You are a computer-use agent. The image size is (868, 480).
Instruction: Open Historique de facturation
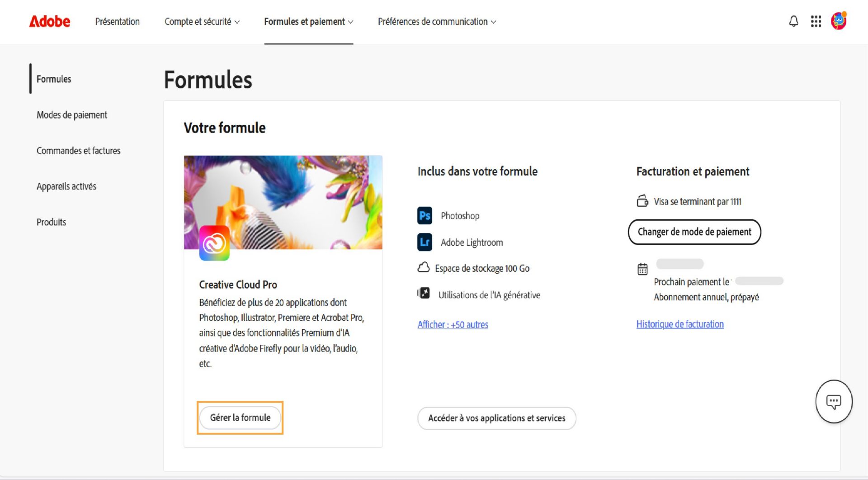679,324
